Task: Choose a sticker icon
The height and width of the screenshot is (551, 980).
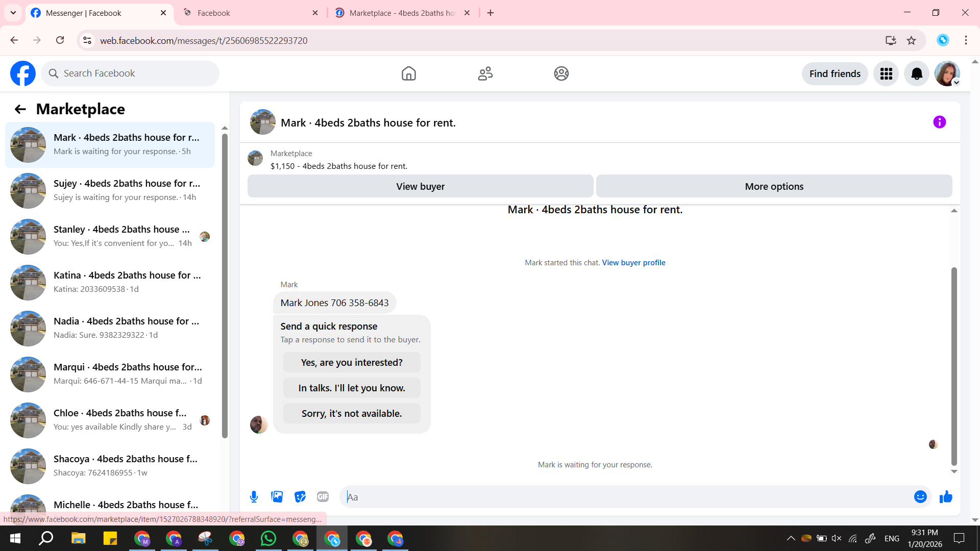Action: coord(300,497)
